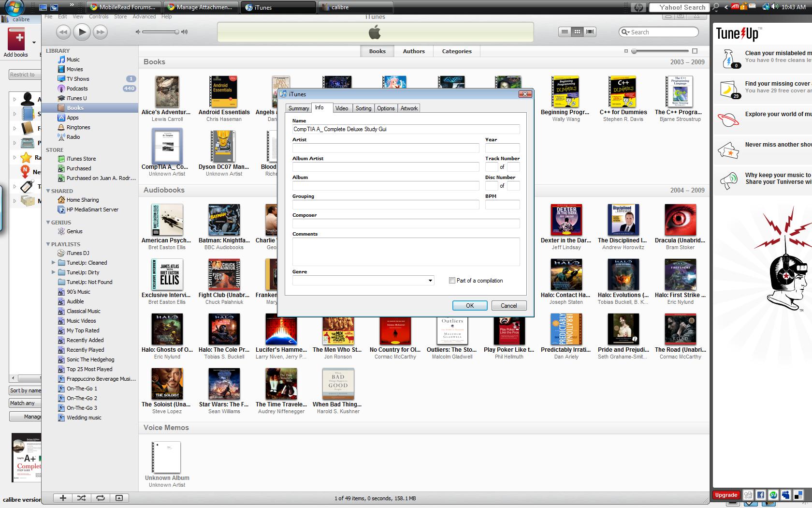Collapse the SHARED sidebar section
Image resolution: width=812 pixels, height=508 pixels.
coord(48,191)
